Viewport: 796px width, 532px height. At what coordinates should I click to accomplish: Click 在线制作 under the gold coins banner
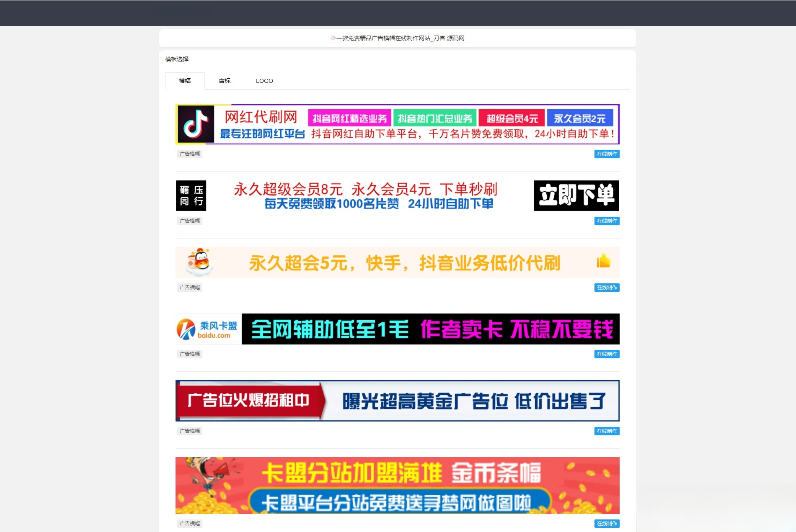(606, 523)
